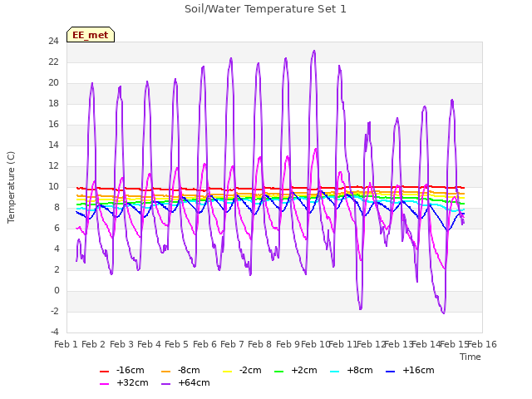
Task: Click the Feb 3 x-axis tick label
Action: (121, 344)
